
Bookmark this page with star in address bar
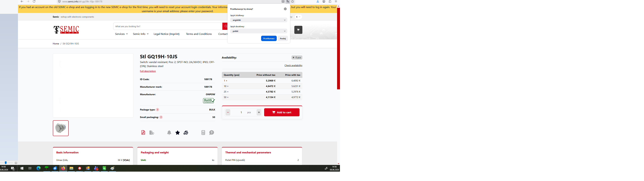[292, 2]
